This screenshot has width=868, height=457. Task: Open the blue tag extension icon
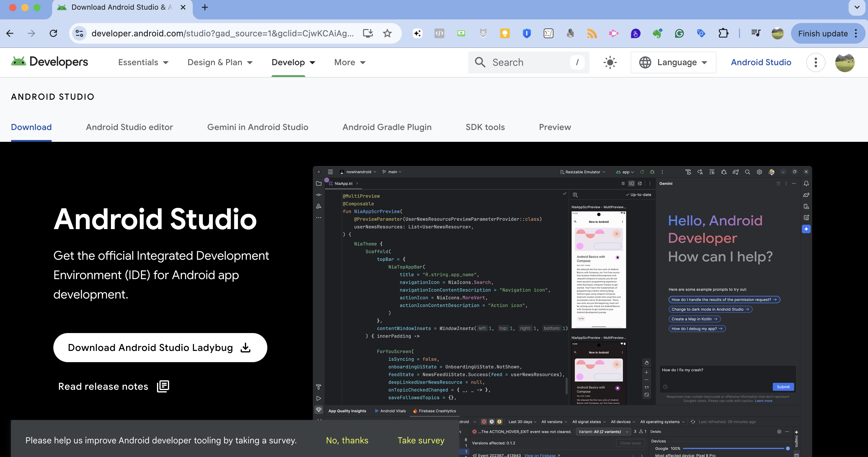click(x=701, y=33)
